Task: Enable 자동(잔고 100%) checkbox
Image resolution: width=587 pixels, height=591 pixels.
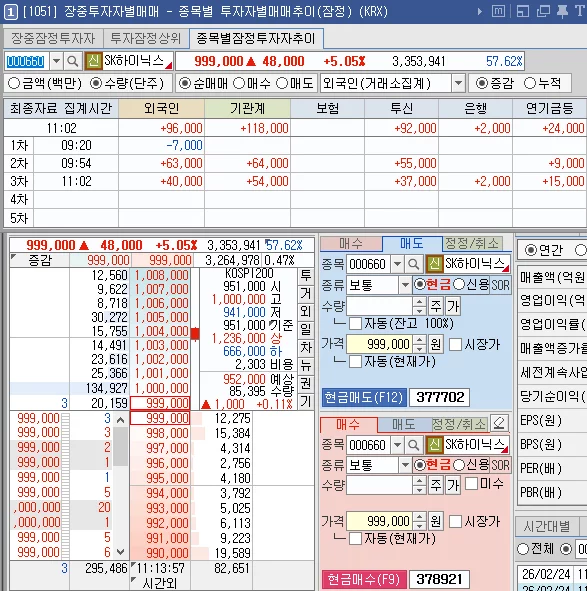Action: [x=355, y=323]
